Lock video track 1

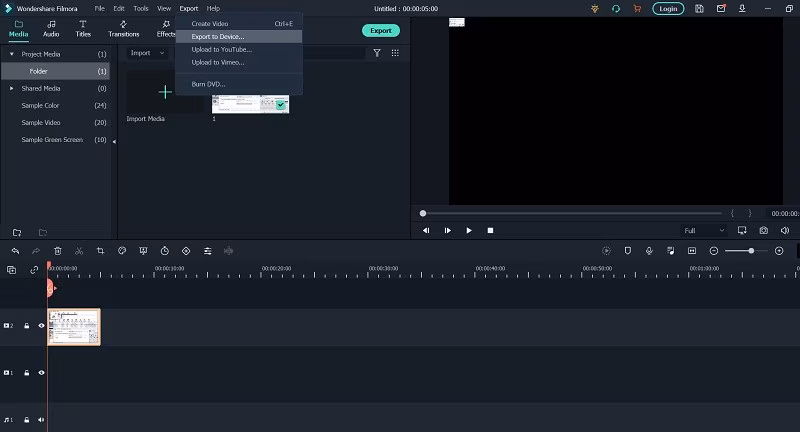tap(27, 373)
